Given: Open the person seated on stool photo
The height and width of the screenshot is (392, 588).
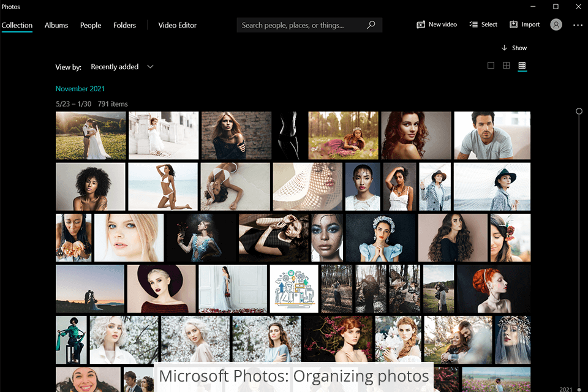Looking at the screenshot, I should click(71, 340).
